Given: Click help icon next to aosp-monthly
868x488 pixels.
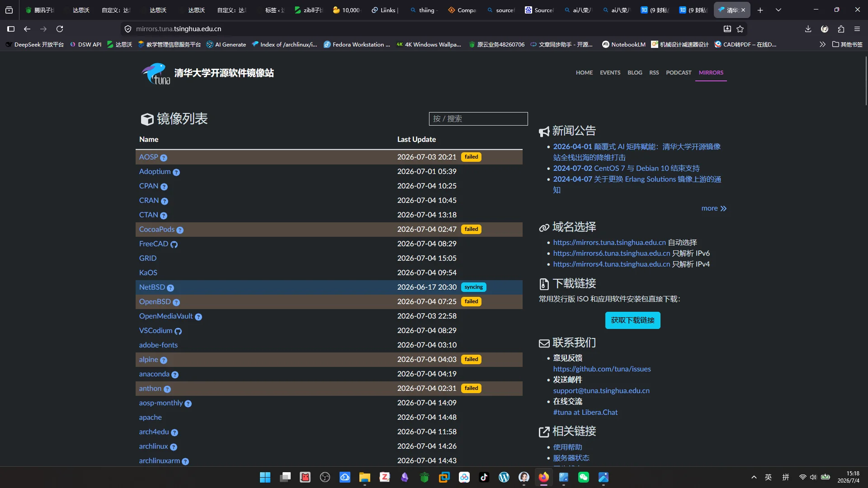Looking at the screenshot, I should tap(188, 404).
